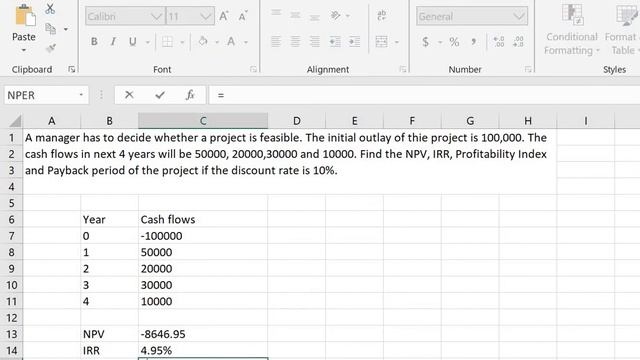Open Merge & Center dropdown arrow
The height and width of the screenshot is (360, 640).
[x=396, y=42]
